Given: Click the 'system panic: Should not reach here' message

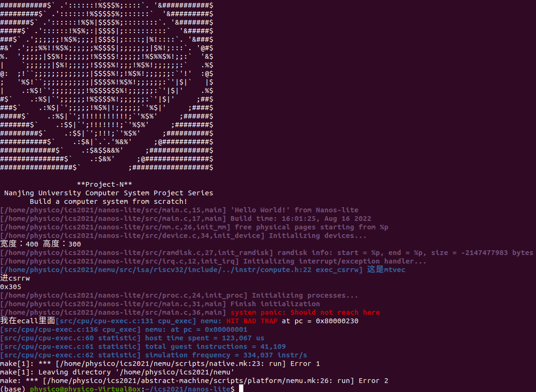Looking at the screenshot, I should coord(305,312).
